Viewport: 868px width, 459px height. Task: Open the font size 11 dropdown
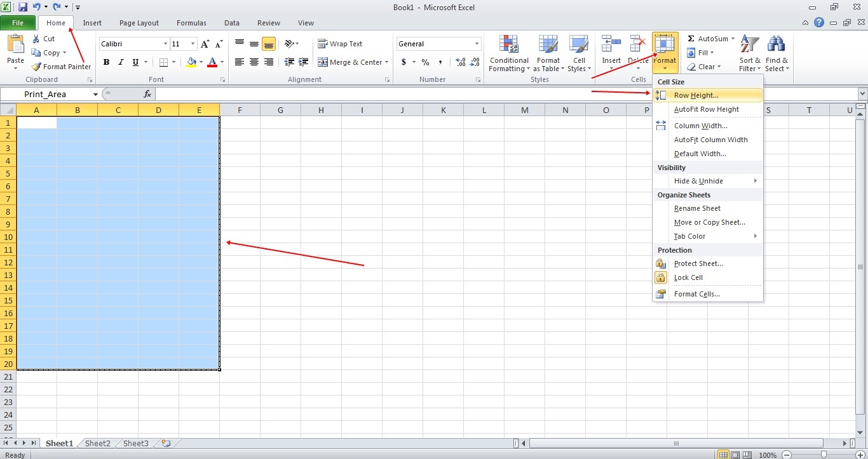pyautogui.click(x=193, y=44)
